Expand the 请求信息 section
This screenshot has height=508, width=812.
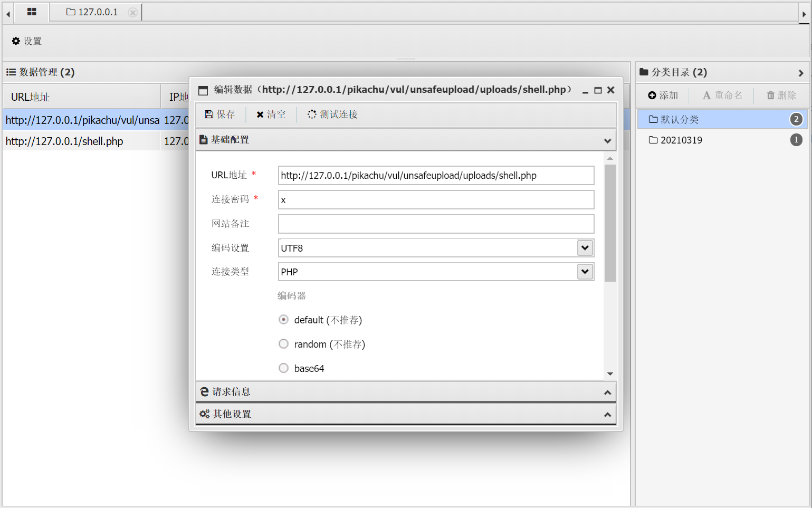click(607, 392)
